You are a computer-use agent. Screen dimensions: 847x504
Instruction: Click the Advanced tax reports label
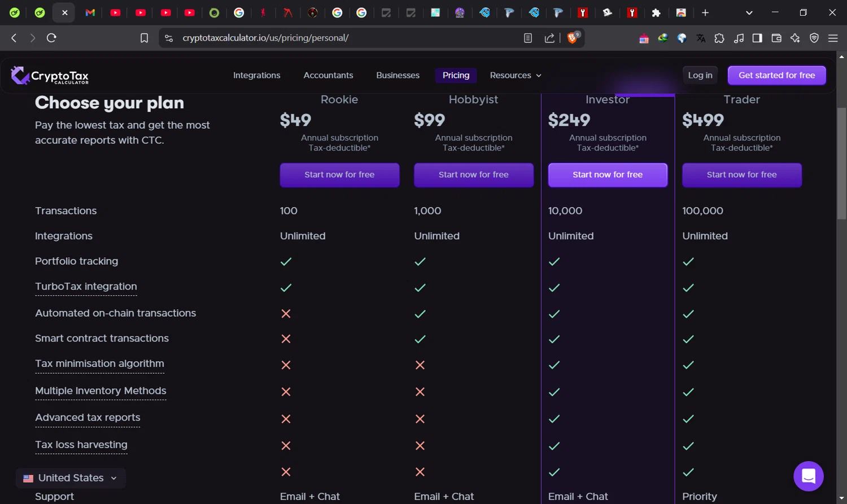tap(88, 418)
